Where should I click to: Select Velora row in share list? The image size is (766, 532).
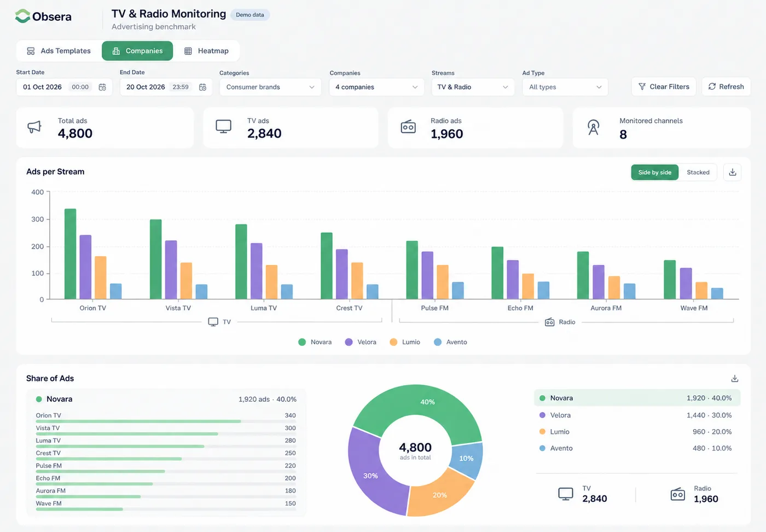(637, 415)
